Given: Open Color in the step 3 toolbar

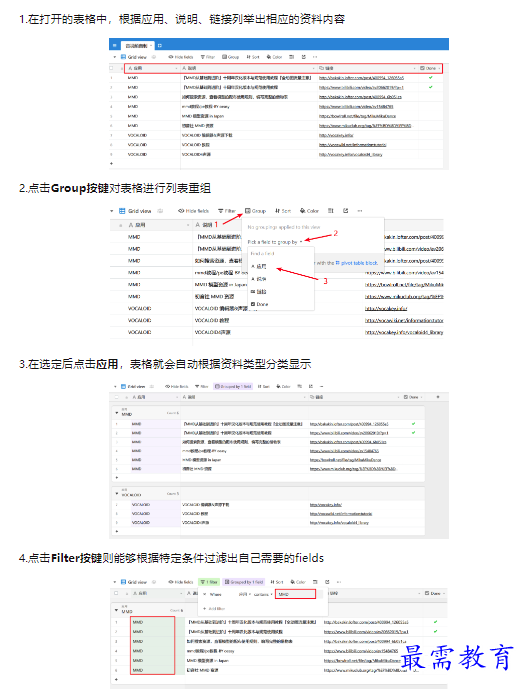Looking at the screenshot, I should click(283, 386).
